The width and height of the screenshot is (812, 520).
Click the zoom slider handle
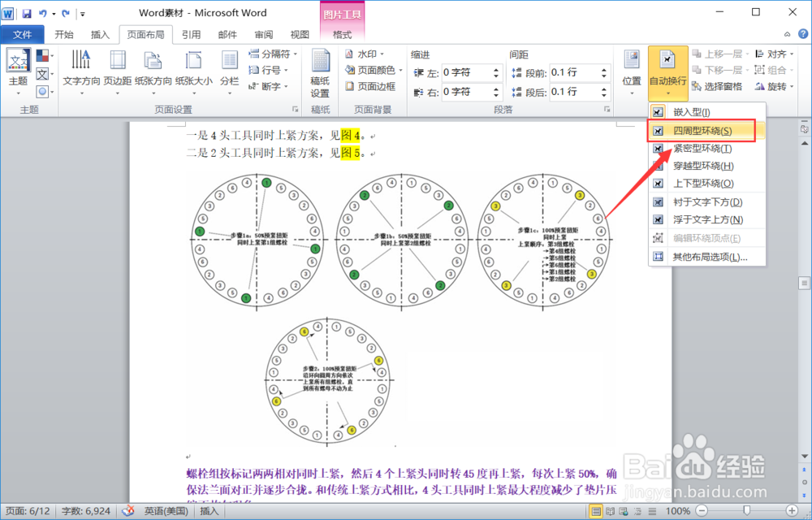pyautogui.click(x=746, y=511)
